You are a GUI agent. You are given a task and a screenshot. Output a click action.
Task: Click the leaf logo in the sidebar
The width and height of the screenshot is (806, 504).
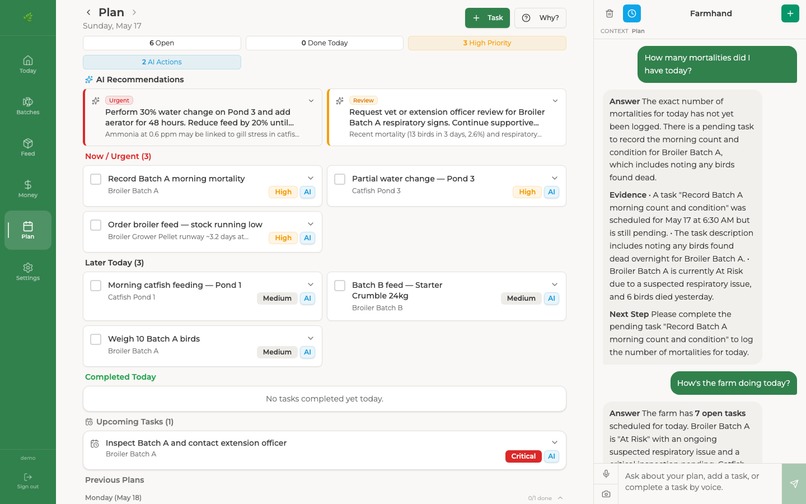28,17
